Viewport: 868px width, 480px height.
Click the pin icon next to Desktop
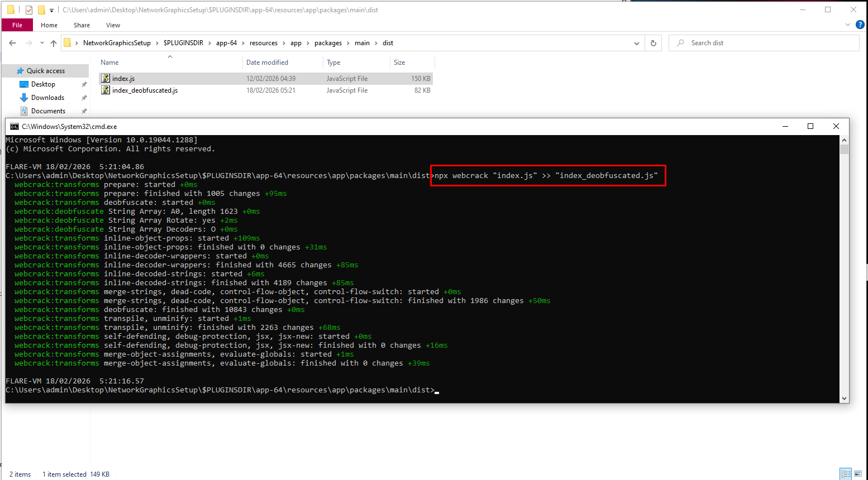coord(84,84)
